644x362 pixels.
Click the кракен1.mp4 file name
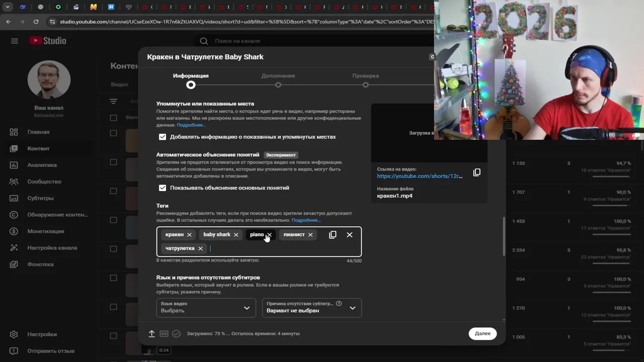click(394, 196)
